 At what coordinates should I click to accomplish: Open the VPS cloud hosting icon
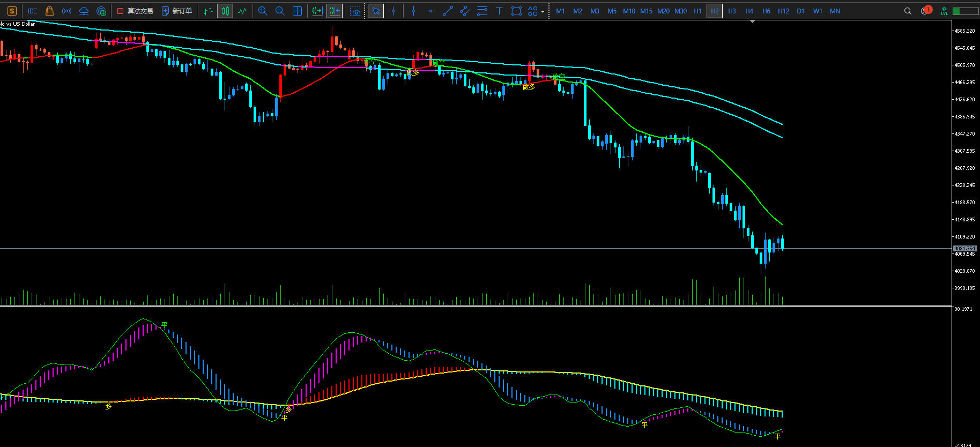click(x=84, y=11)
